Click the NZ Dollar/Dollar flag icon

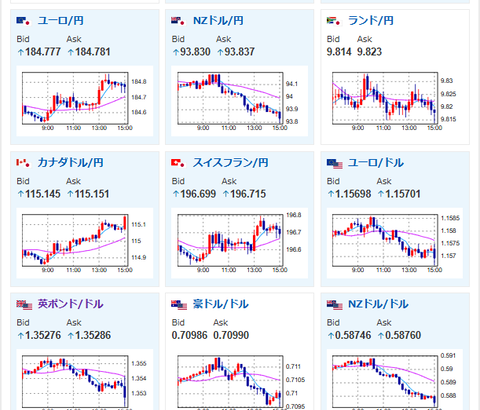[x=335, y=305]
